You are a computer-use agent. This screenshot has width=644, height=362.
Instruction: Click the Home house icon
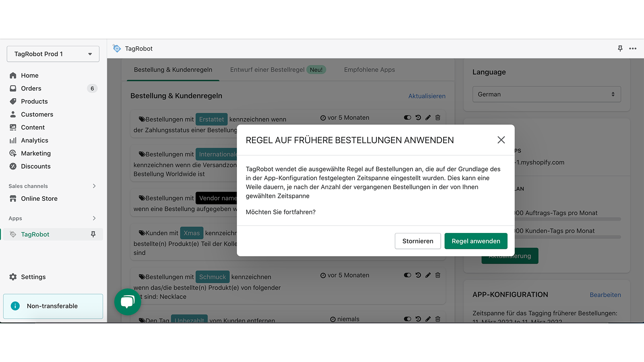click(x=13, y=75)
